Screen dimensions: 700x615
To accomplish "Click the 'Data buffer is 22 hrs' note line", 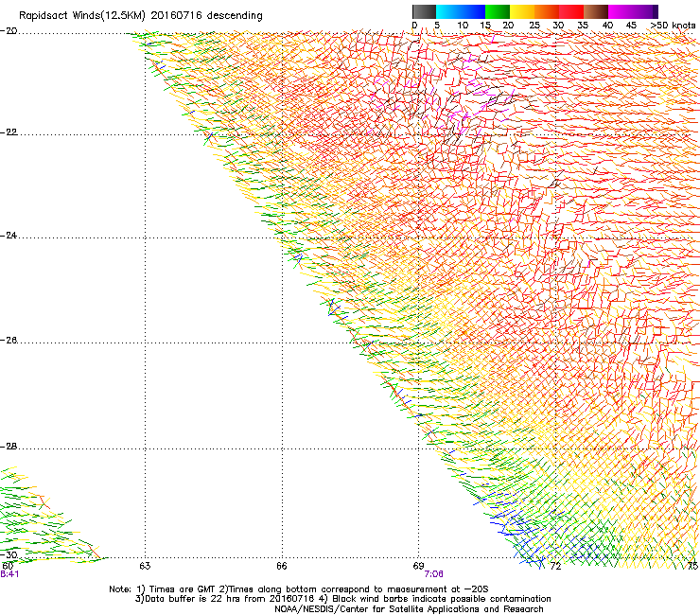I will 342,599.
